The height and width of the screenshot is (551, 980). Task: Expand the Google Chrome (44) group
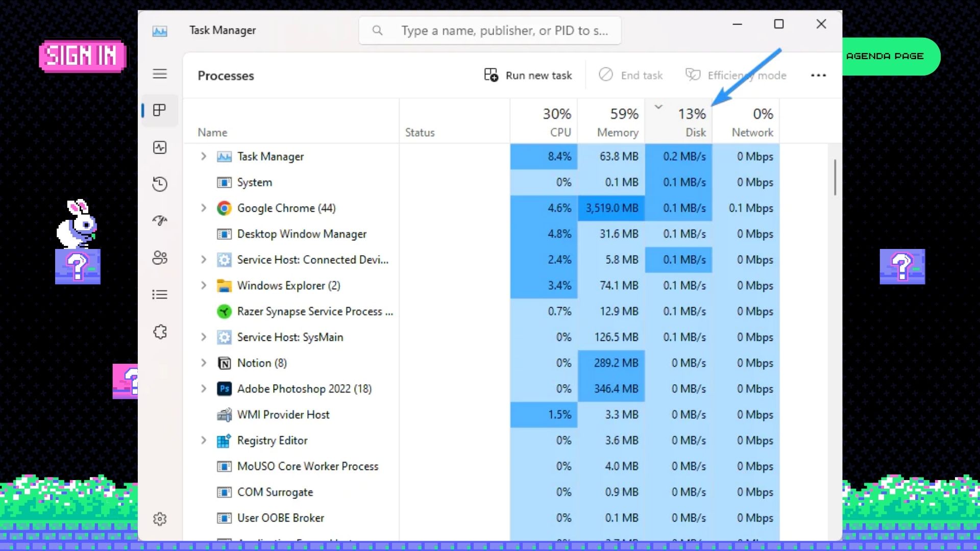[203, 208]
